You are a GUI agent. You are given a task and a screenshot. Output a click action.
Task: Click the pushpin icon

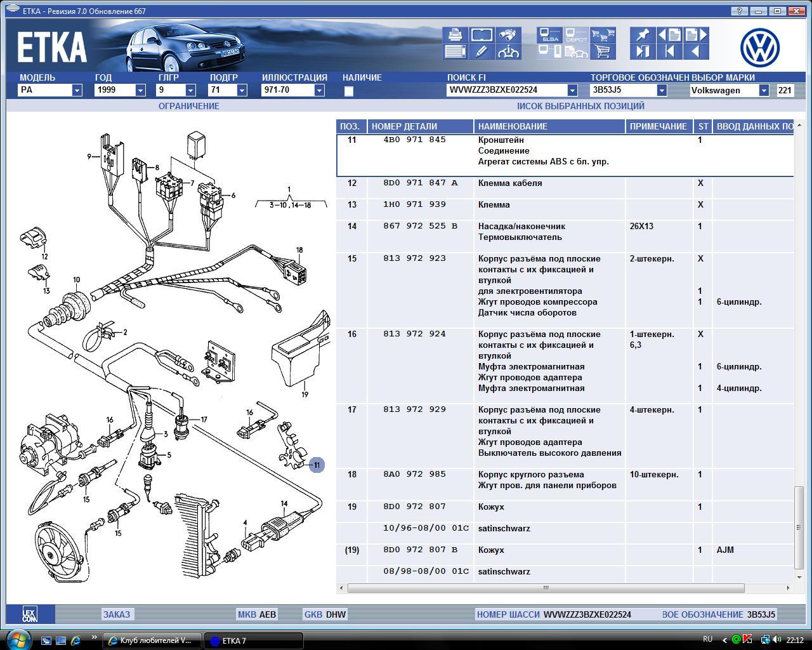(643, 35)
